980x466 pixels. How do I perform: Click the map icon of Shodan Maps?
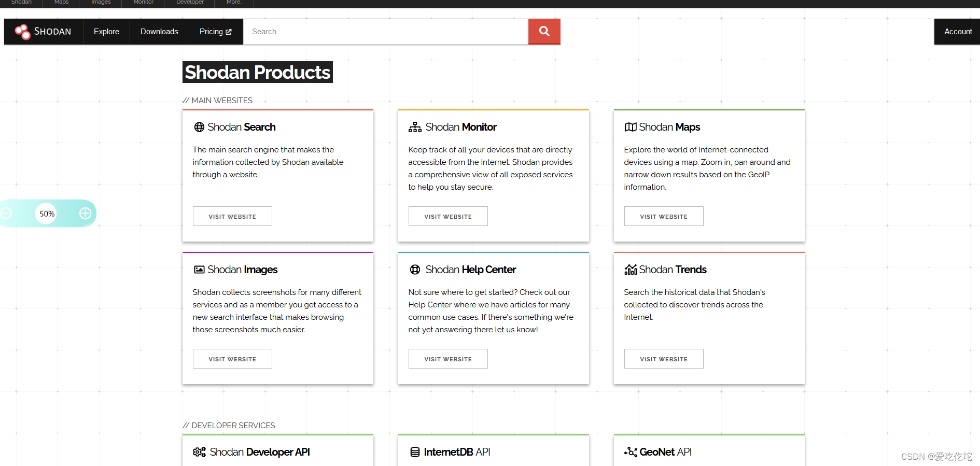(631, 127)
